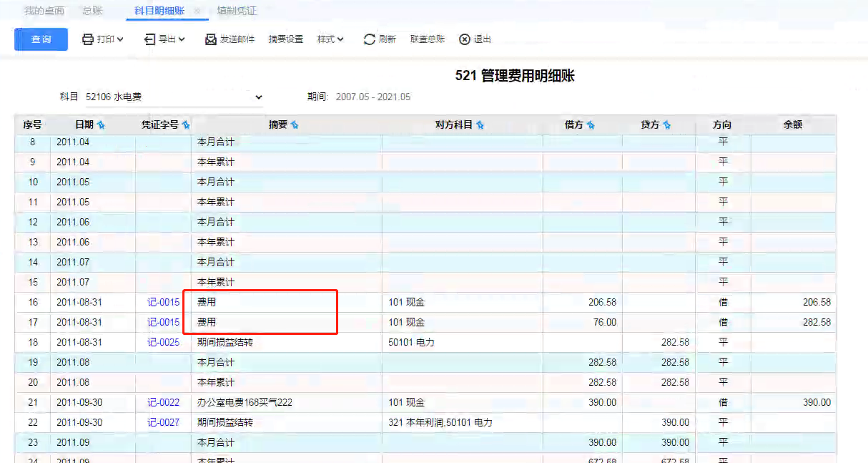
Task: Click credit amount 390.00 in row 22
Action: [x=676, y=423]
